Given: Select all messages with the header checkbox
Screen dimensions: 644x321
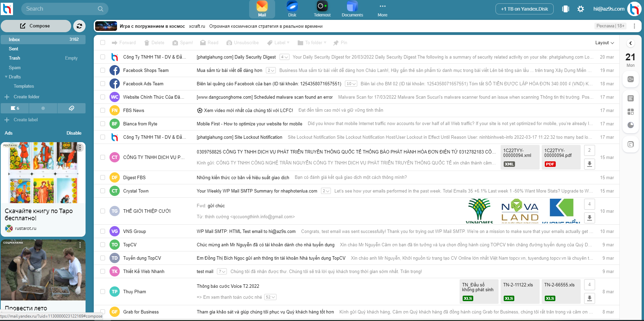Looking at the screenshot, I should (x=102, y=42).
